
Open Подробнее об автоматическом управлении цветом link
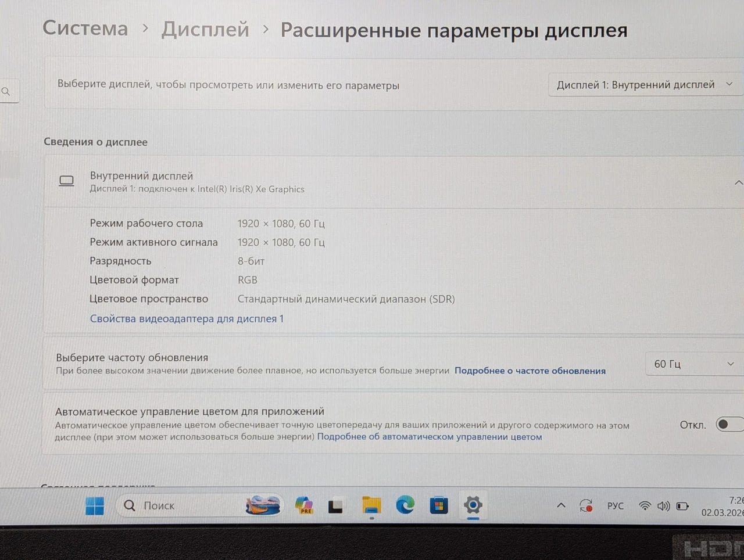click(430, 437)
